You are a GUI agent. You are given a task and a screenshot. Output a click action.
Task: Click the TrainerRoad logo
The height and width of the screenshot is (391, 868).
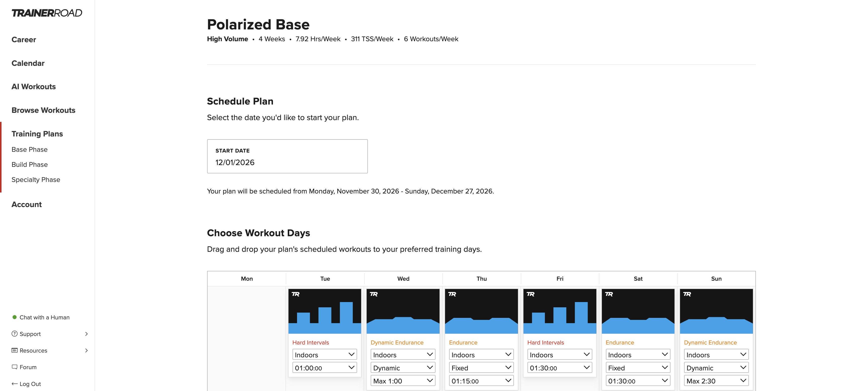pos(47,13)
